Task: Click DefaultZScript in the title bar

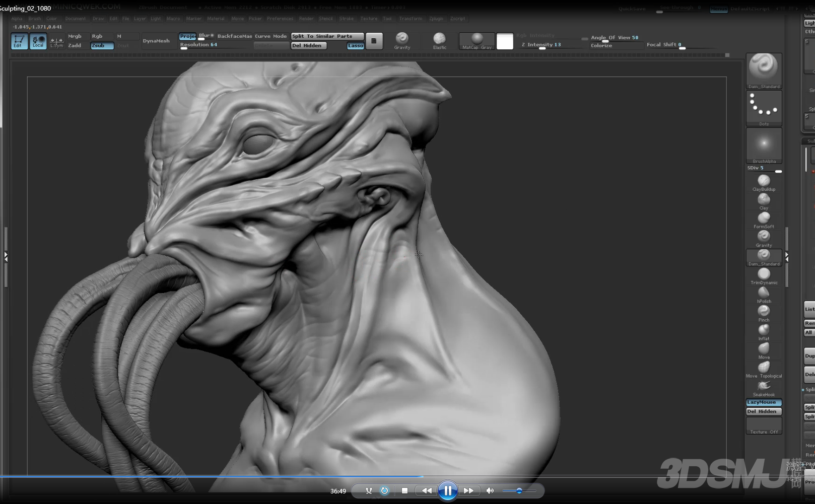Action: (750, 9)
